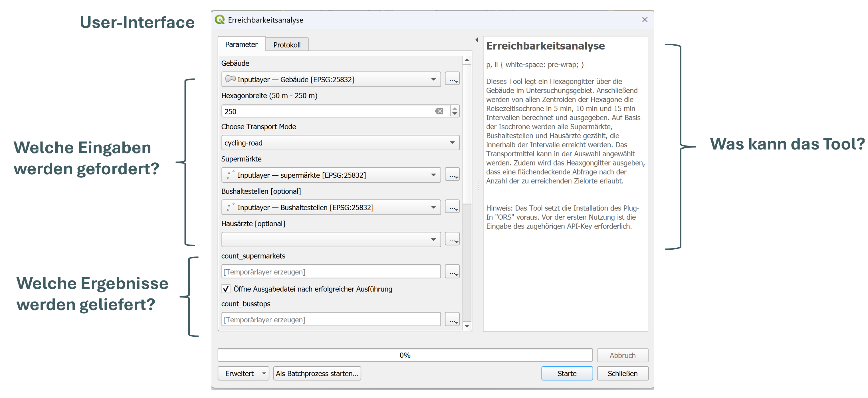The height and width of the screenshot is (398, 868).
Task: Click browse button next to Bushaltestellen layer
Action: pyautogui.click(x=452, y=207)
